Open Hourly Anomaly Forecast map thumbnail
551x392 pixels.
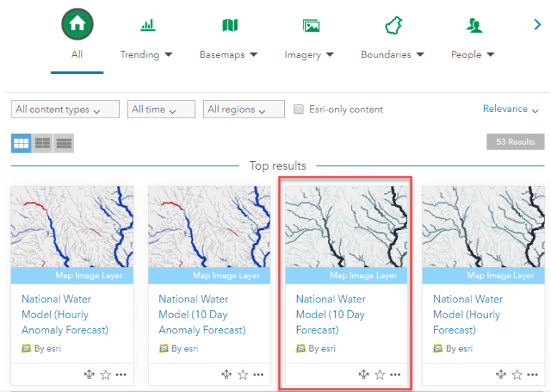click(72, 226)
